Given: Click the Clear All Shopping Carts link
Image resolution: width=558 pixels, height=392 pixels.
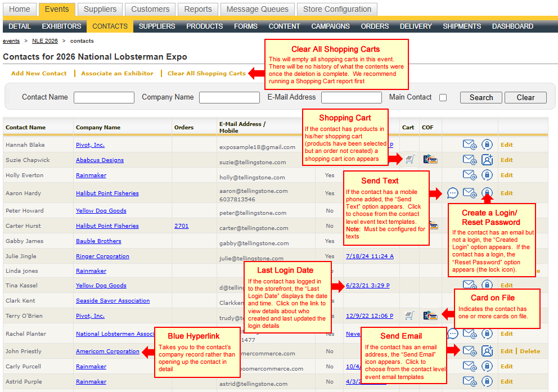Looking at the screenshot, I should [206, 73].
